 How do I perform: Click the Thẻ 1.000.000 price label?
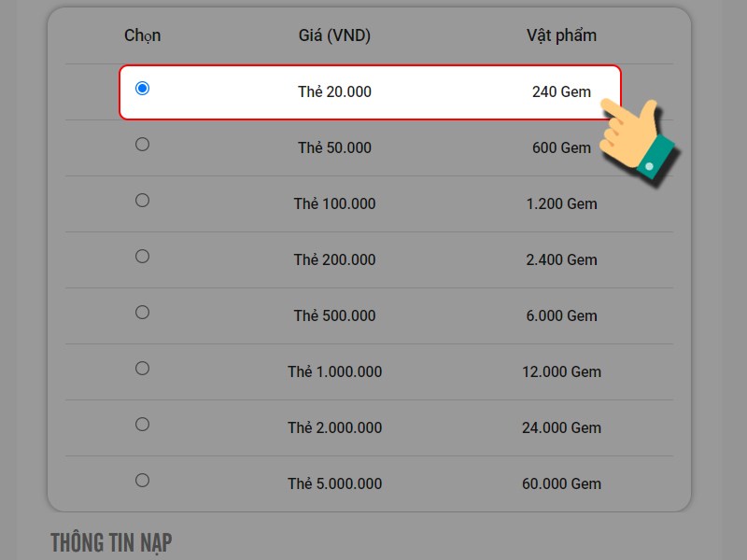(x=334, y=371)
